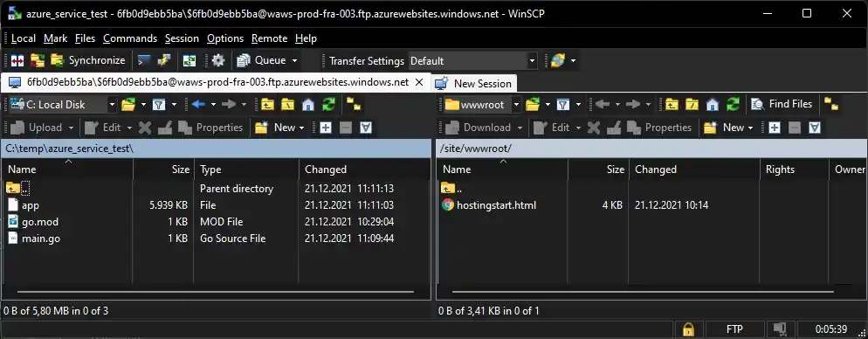Select the app file in local panel
868x339 pixels.
pos(31,205)
